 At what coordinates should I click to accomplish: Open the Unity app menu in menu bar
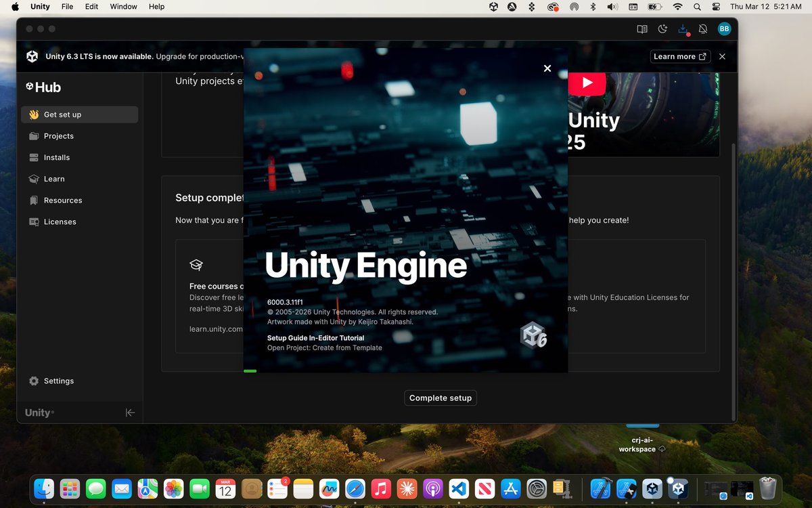40,7
